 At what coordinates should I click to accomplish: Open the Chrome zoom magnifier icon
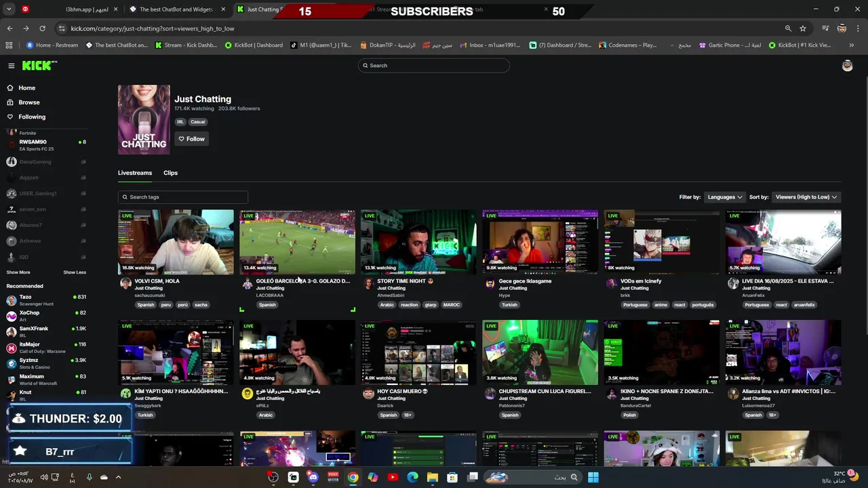tap(788, 28)
